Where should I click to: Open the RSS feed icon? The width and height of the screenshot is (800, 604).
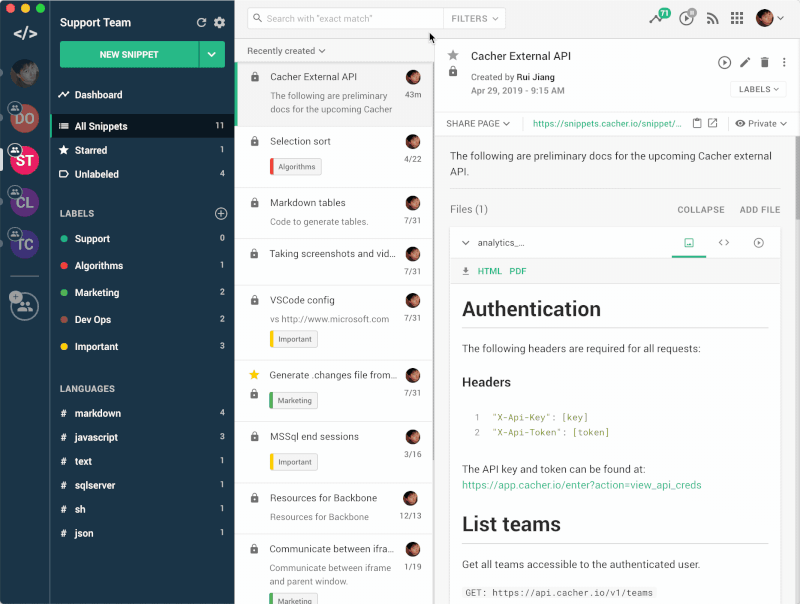pyautogui.click(x=712, y=19)
